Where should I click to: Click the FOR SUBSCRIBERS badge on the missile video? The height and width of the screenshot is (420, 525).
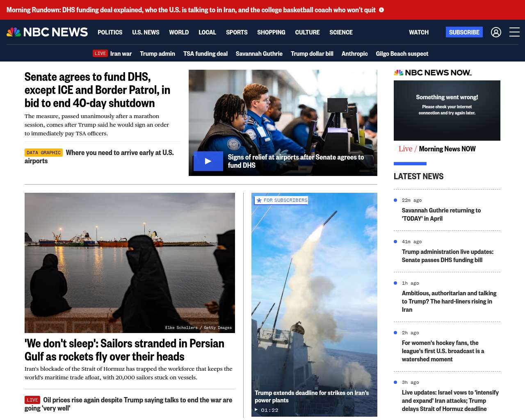pyautogui.click(x=281, y=200)
